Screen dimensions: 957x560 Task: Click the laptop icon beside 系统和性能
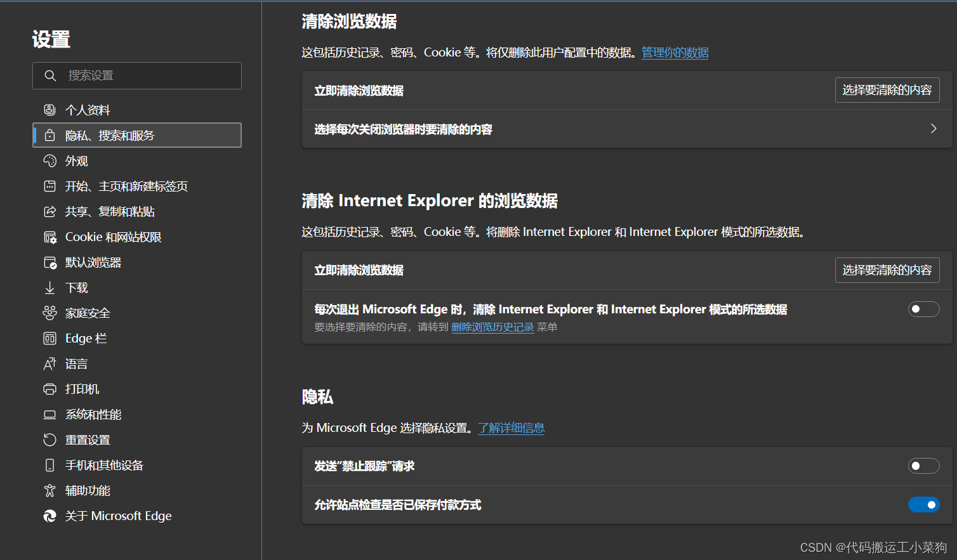[49, 414]
